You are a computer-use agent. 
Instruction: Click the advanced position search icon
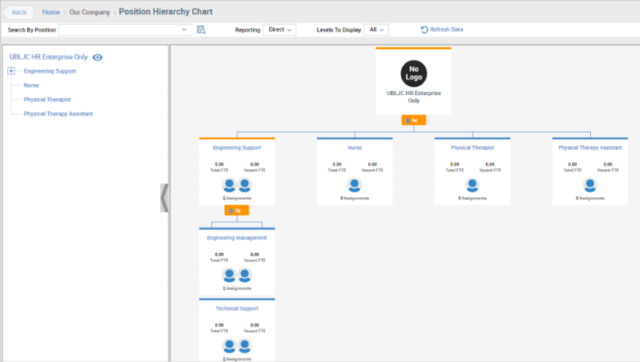pos(201,30)
